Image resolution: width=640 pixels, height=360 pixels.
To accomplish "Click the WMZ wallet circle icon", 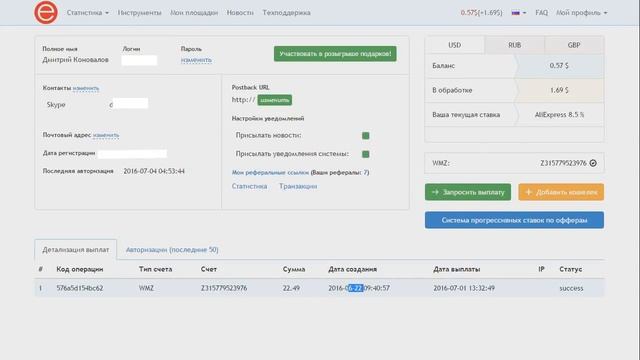I will (593, 163).
